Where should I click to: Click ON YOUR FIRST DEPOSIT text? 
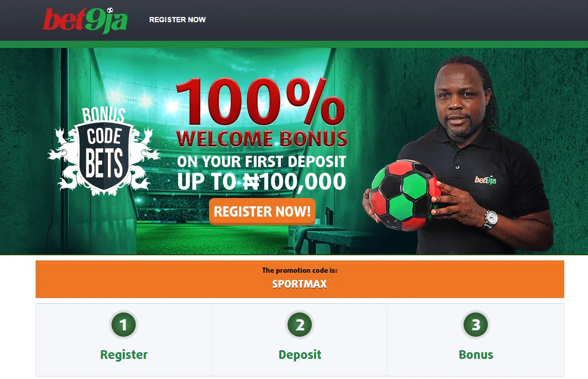coord(261,162)
